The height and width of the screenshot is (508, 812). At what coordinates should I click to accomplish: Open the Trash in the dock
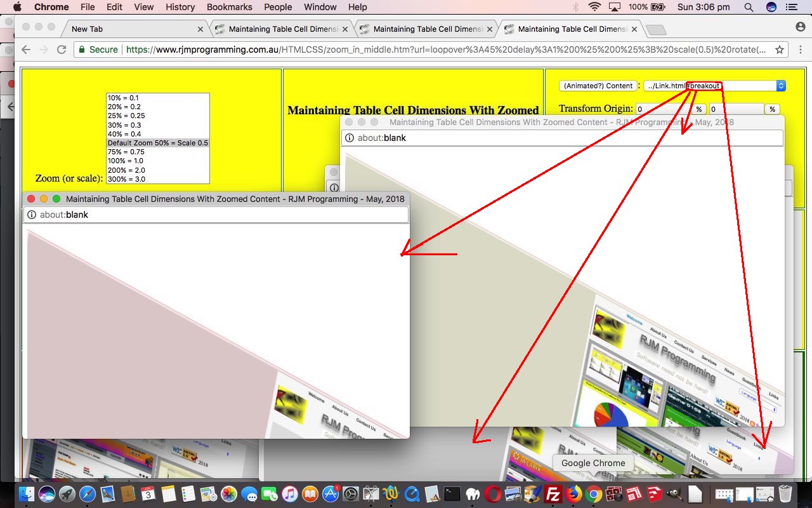pyautogui.click(x=785, y=493)
